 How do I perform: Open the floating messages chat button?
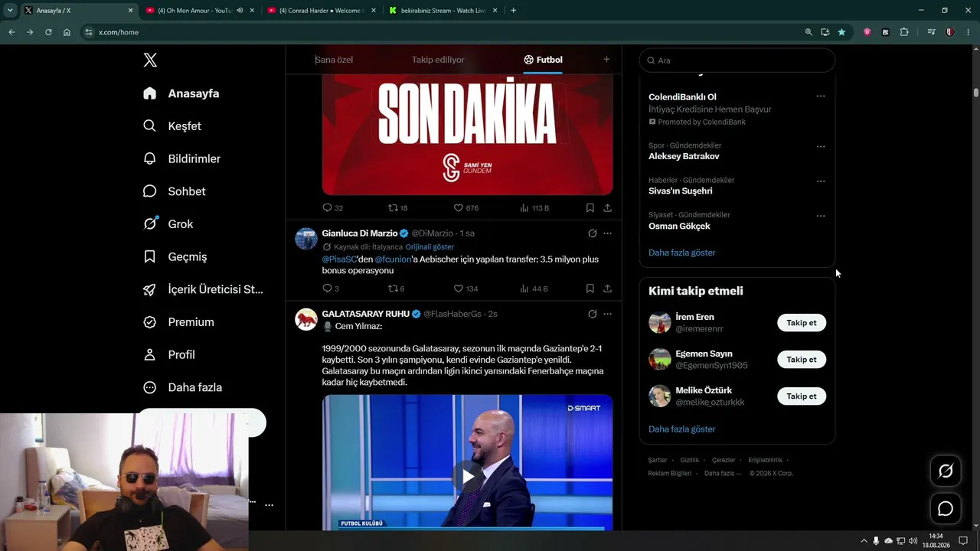(x=946, y=509)
